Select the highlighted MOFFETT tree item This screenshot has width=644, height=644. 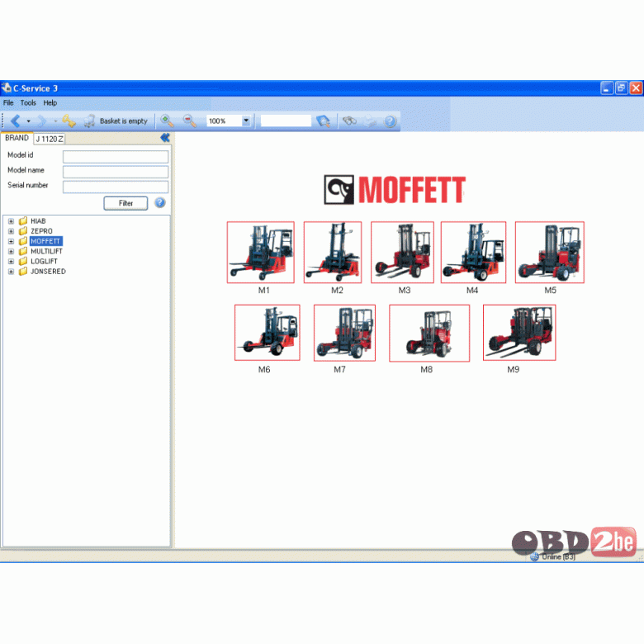[x=45, y=241]
